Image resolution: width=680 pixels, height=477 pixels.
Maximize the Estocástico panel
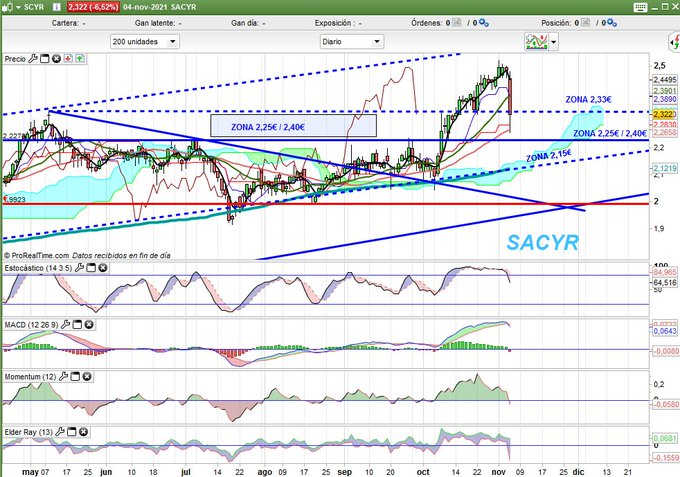click(x=91, y=268)
